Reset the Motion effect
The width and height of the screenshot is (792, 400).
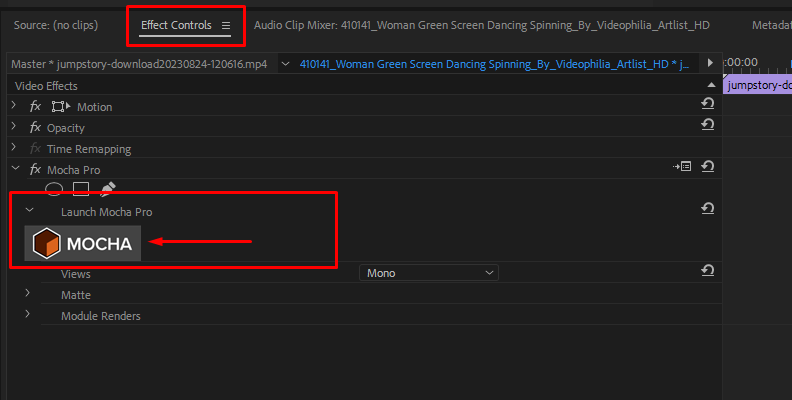708,104
